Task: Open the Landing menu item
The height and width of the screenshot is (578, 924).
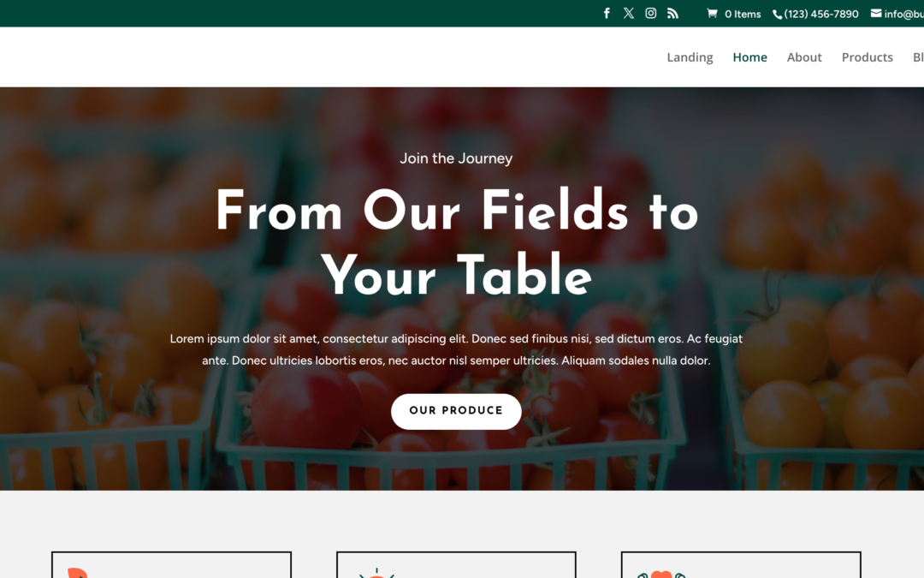Action: tap(690, 57)
